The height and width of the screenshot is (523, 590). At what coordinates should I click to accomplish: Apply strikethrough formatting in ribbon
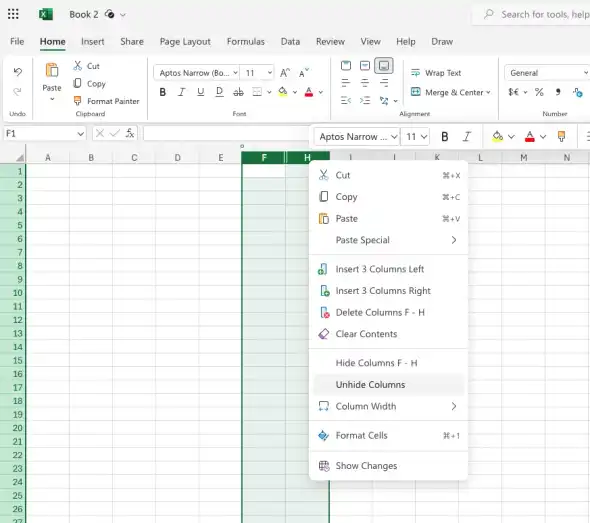coord(239,92)
